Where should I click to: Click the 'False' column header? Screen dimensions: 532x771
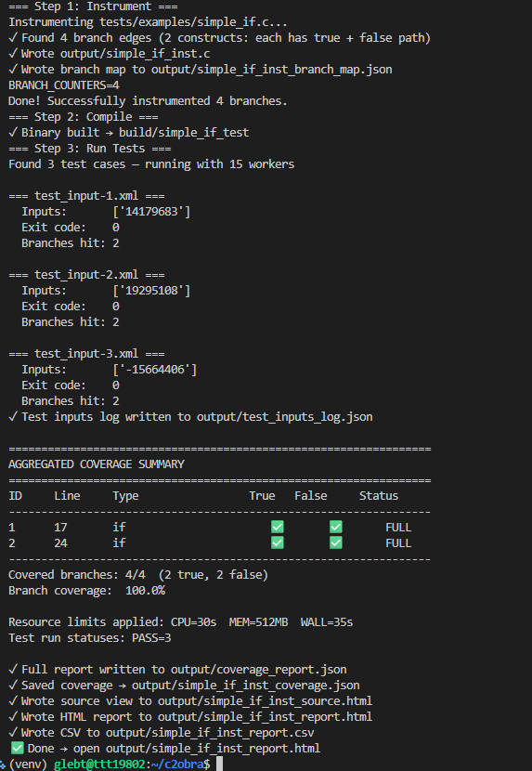[311, 496]
